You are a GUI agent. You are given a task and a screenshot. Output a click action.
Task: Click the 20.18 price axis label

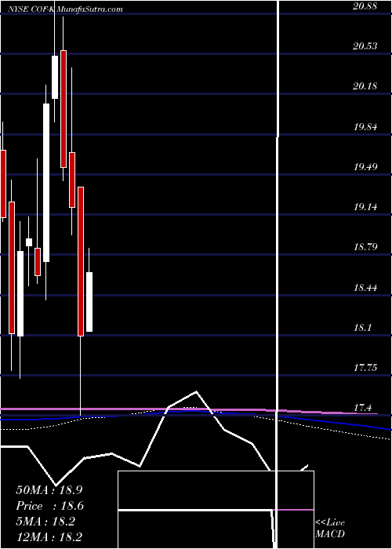click(365, 86)
